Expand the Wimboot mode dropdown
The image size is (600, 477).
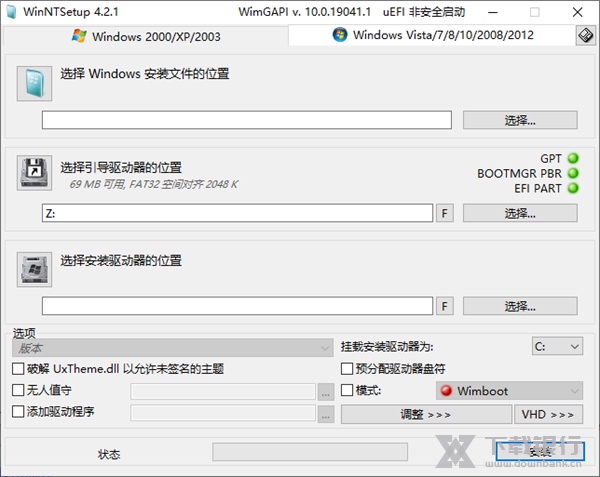click(507, 390)
